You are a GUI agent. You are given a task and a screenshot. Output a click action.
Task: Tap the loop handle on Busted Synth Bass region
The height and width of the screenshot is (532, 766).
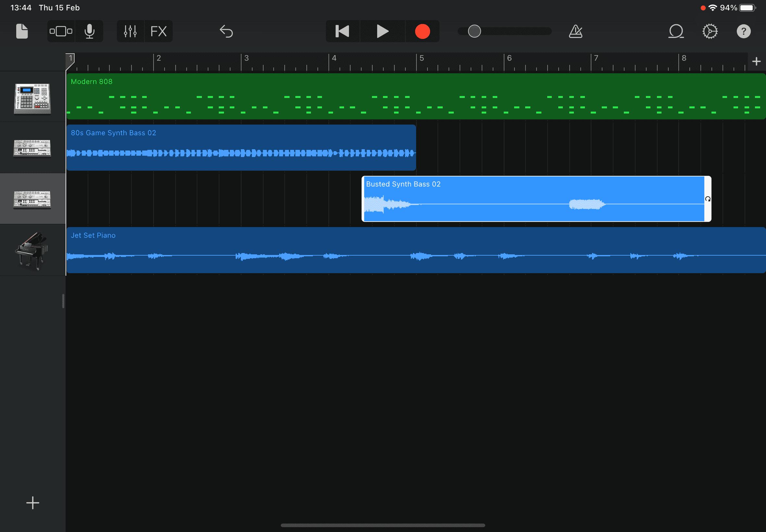(x=708, y=199)
